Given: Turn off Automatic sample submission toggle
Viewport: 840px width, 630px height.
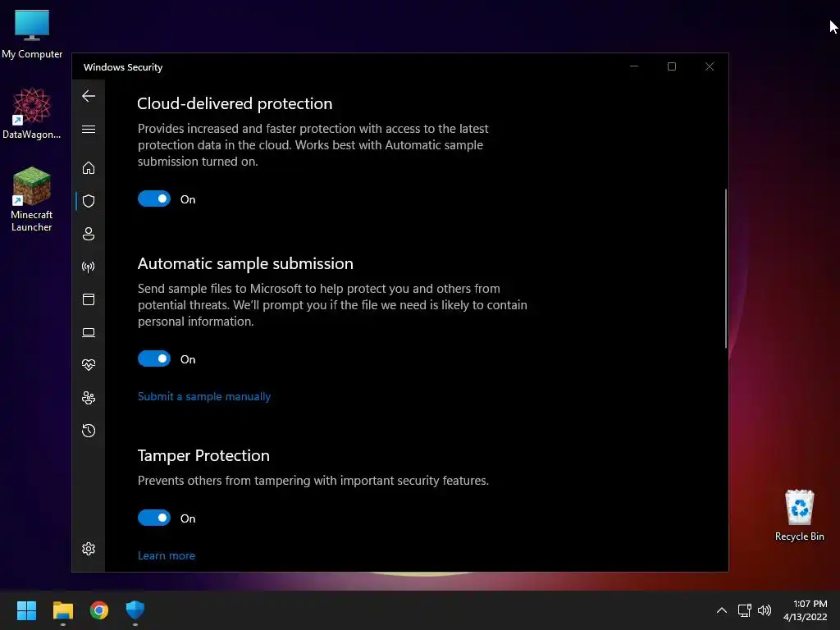Looking at the screenshot, I should [153, 358].
